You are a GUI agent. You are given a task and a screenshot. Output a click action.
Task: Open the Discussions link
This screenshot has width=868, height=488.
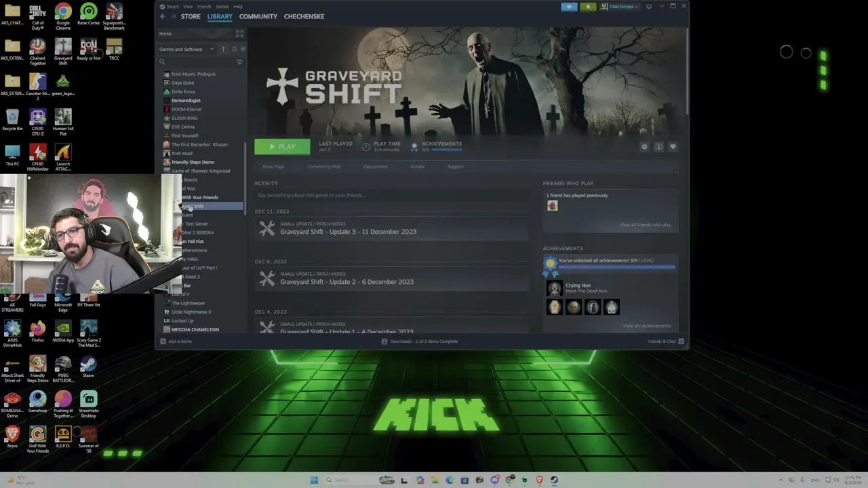click(375, 167)
